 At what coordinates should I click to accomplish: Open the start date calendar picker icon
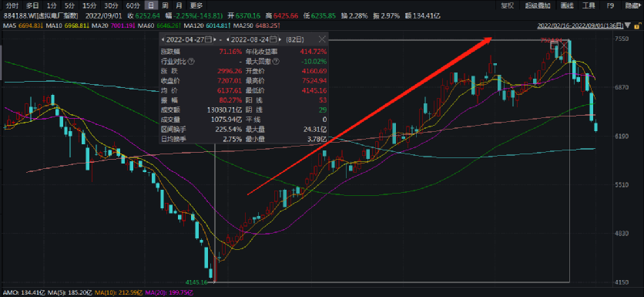208,39
